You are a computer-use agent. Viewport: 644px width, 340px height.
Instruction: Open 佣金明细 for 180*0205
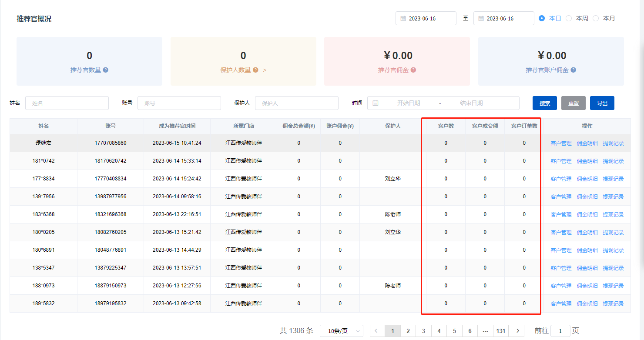coord(587,232)
